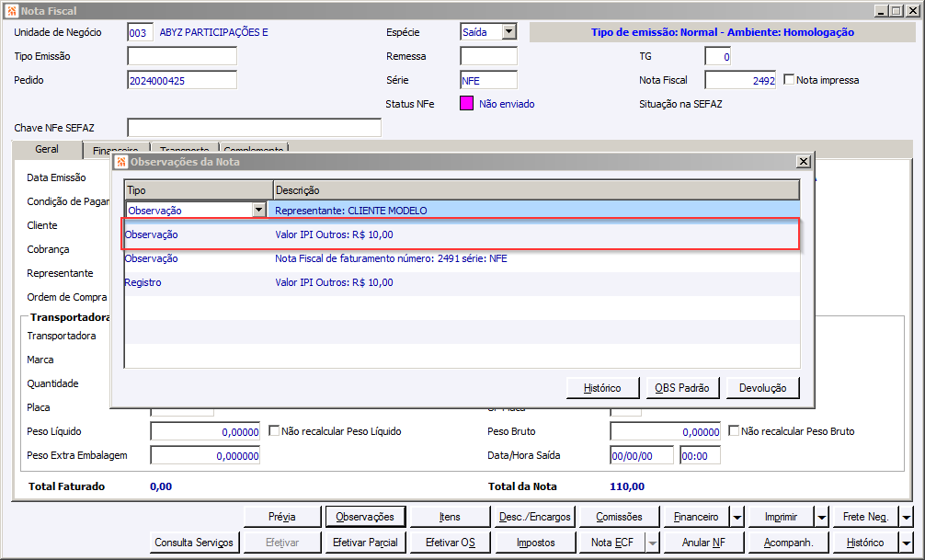Screen dimensions: 925x560
Task: Enable Não recalcular Peso Líquido
Action: pyautogui.click(x=274, y=430)
